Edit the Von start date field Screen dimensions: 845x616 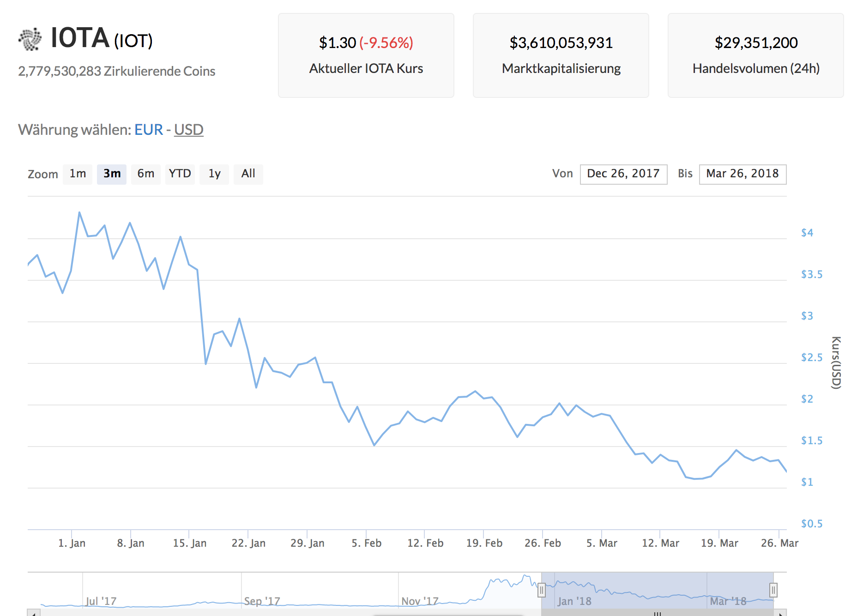pos(623,174)
